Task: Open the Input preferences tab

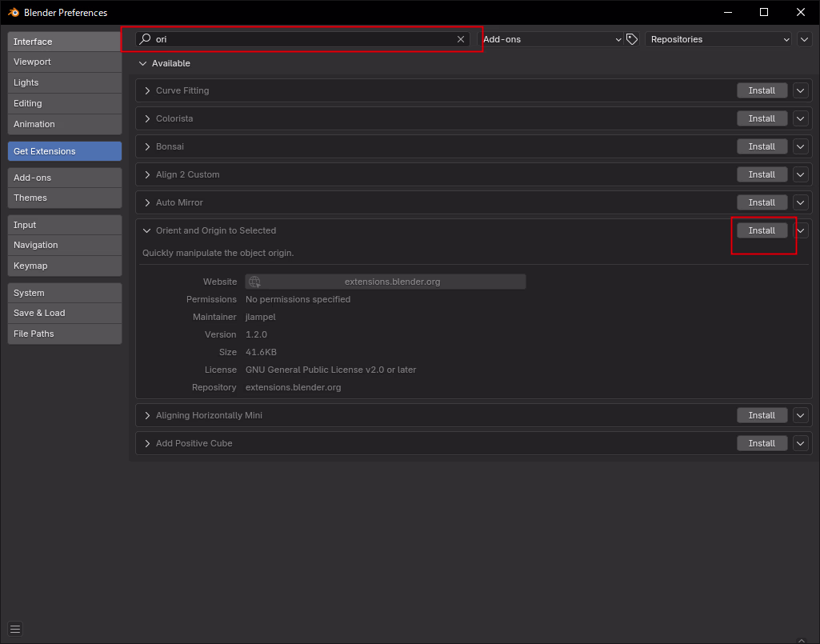Action: 65,225
